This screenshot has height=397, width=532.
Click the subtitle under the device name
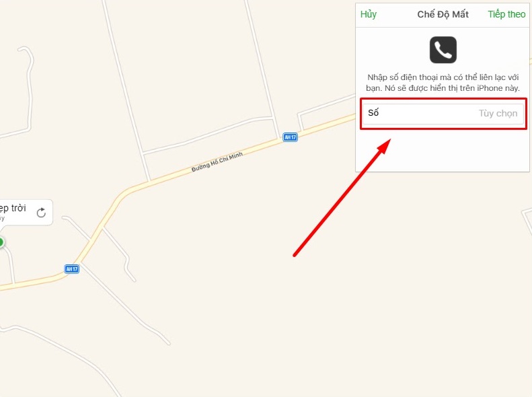(3, 218)
